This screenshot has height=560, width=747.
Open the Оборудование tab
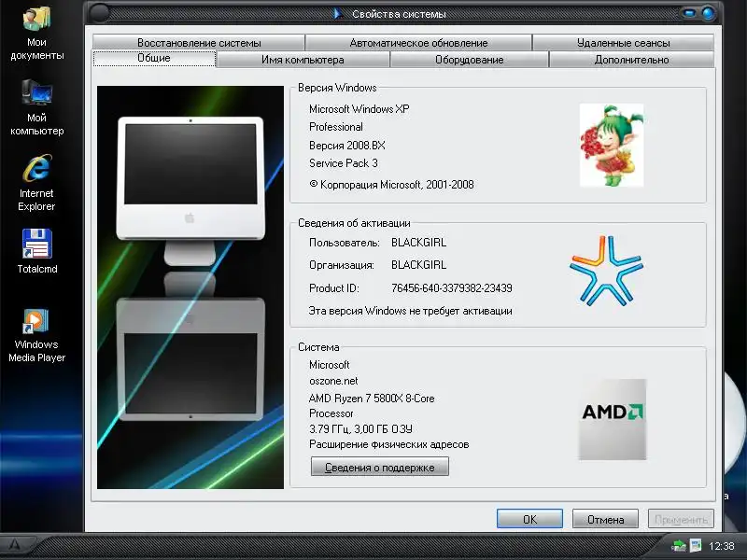(x=470, y=60)
